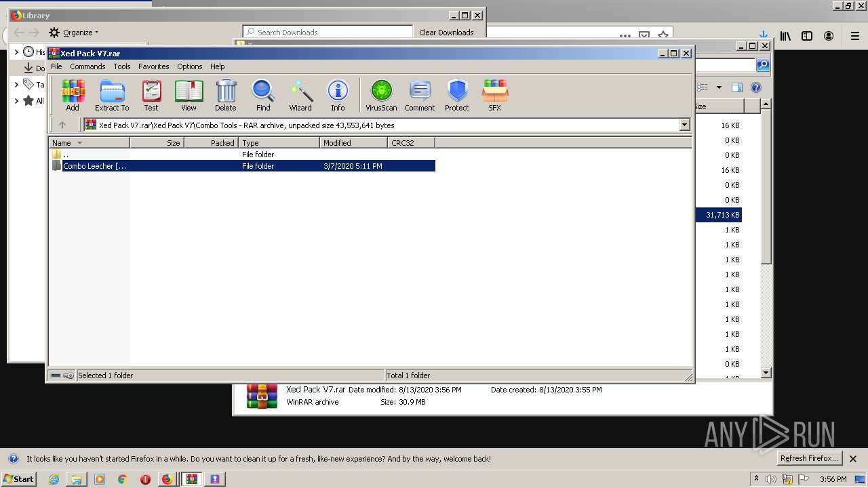
Task: Click the Test archive icon
Action: click(x=151, y=96)
